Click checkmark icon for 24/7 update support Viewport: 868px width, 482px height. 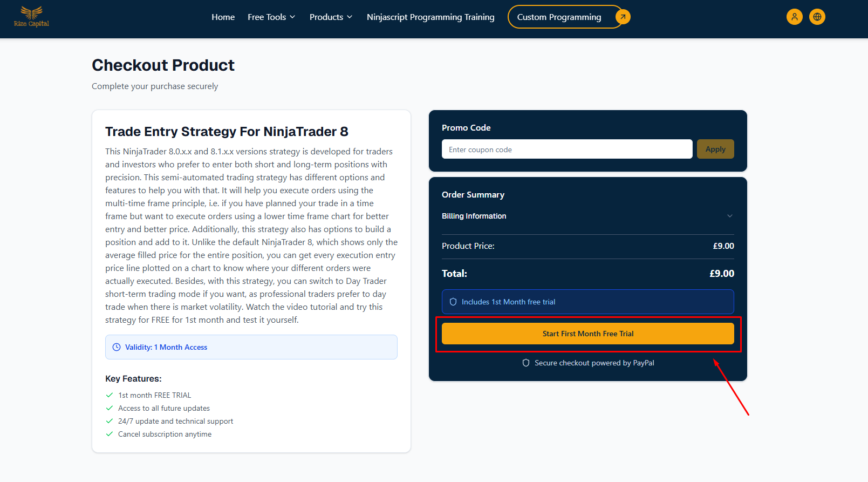[110, 421]
